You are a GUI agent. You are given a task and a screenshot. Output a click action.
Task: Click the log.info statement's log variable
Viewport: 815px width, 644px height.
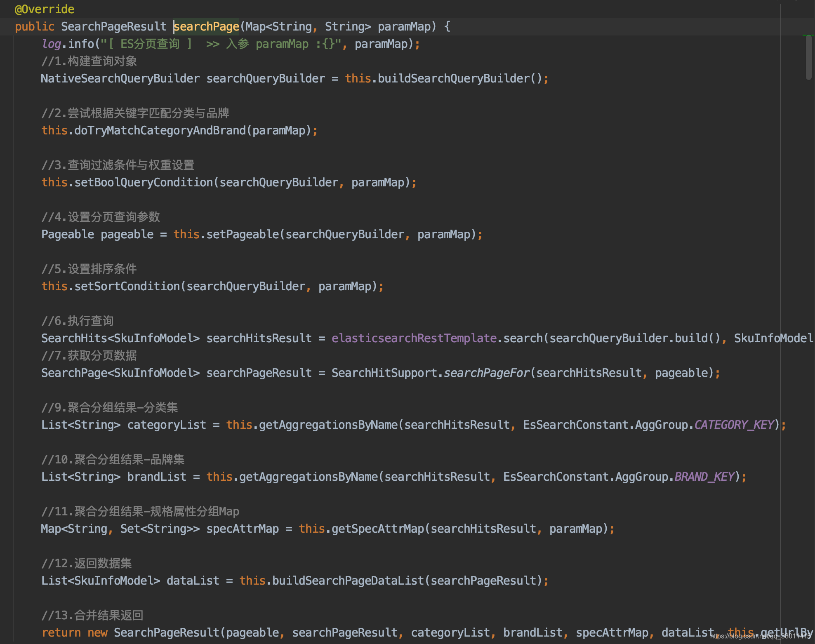coord(51,44)
